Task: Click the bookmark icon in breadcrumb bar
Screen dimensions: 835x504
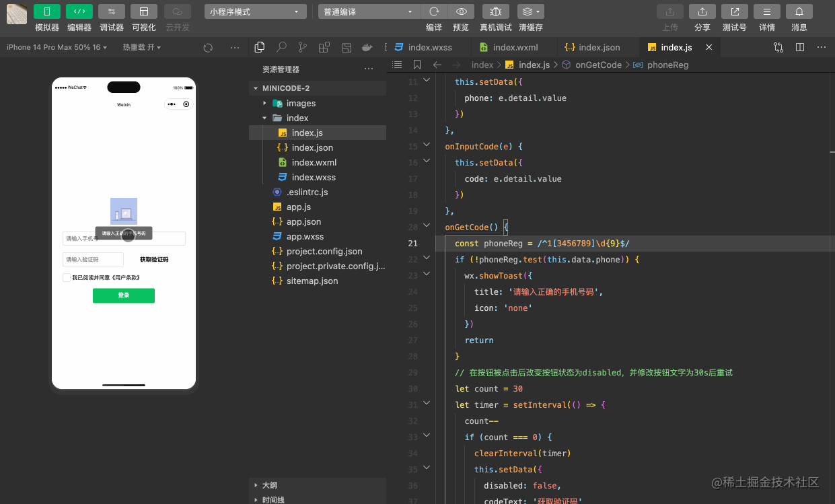Action: tap(417, 65)
